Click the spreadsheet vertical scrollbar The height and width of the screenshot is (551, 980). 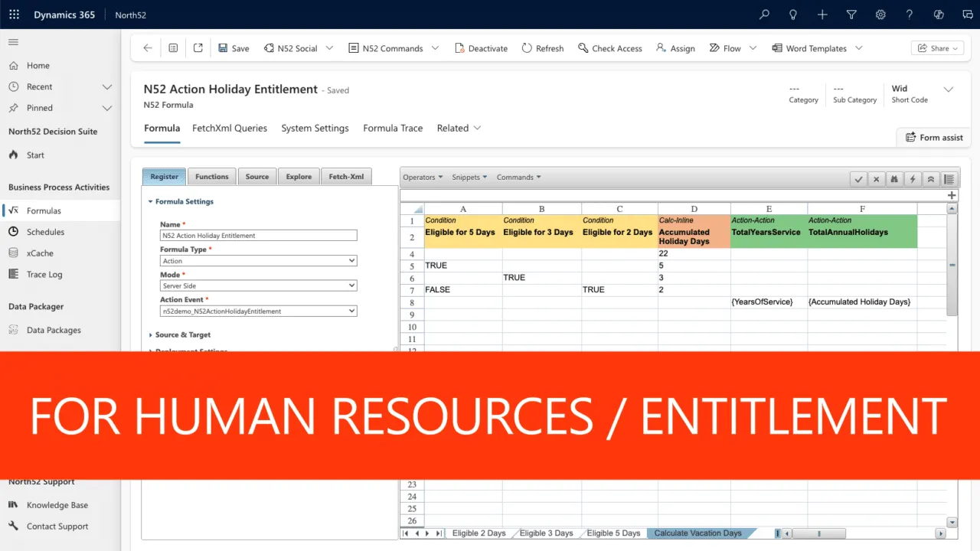[x=952, y=265]
